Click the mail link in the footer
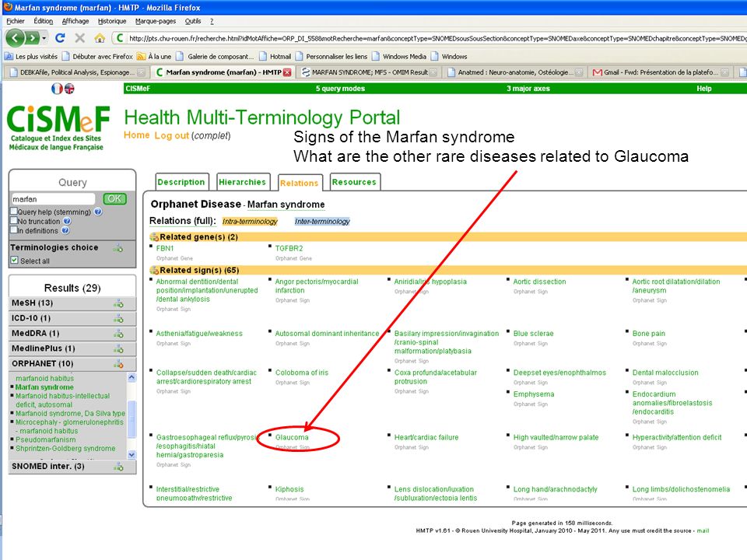Image resolution: width=747 pixels, height=560 pixels. tap(703, 530)
